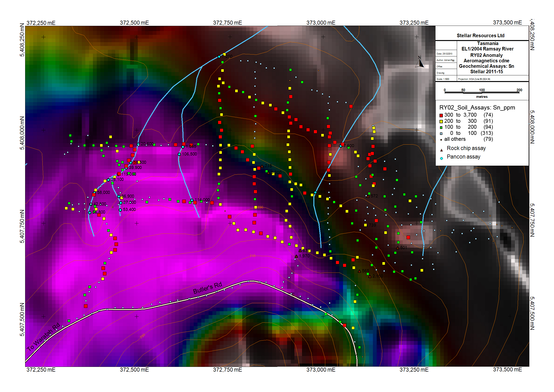Click the Stellar Resources Ltd title

tap(480, 36)
